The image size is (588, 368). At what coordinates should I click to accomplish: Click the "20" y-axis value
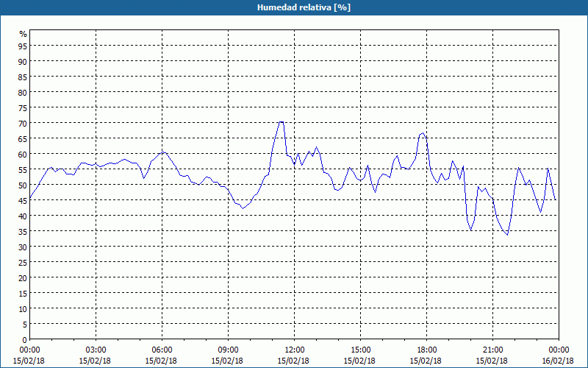(x=23, y=277)
